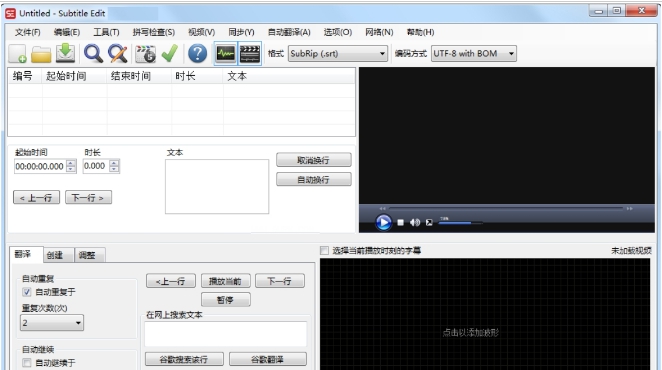This screenshot has width=662, height=370.
Task: Toggle the 自动重复于 checkbox
Action: click(x=27, y=292)
